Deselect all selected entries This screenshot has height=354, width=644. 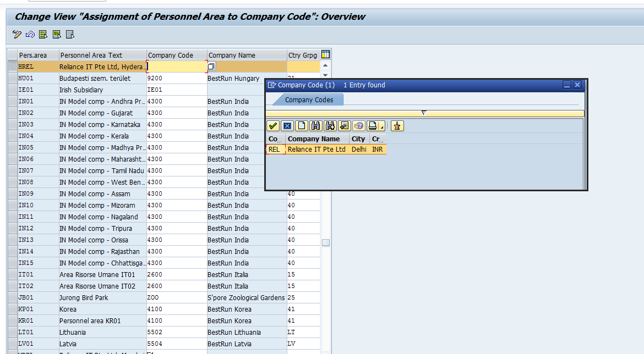70,34
